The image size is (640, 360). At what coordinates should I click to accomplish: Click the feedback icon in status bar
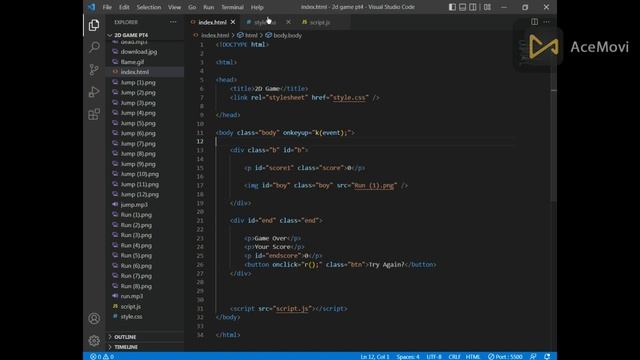(x=533, y=357)
